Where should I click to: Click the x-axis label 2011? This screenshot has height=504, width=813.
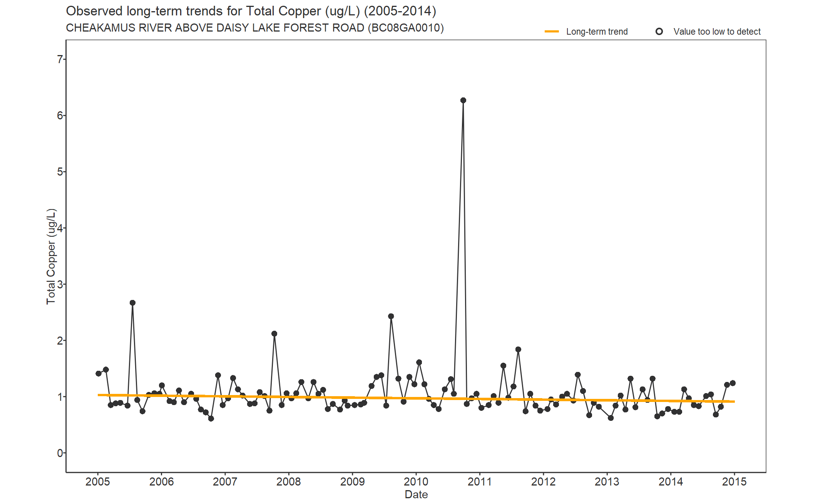click(x=480, y=482)
